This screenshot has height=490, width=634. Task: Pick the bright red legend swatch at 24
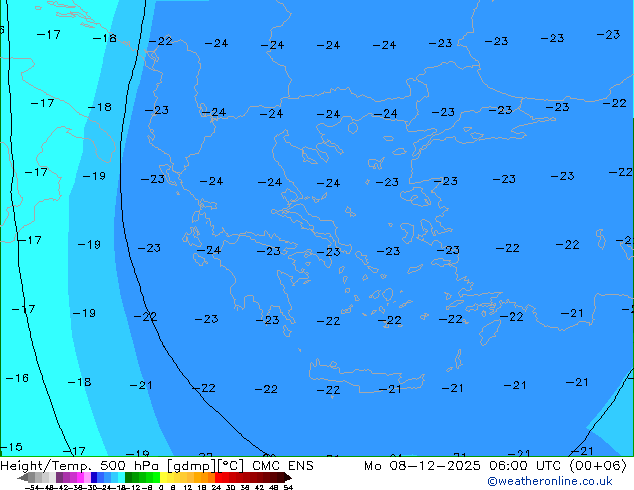click(x=218, y=477)
